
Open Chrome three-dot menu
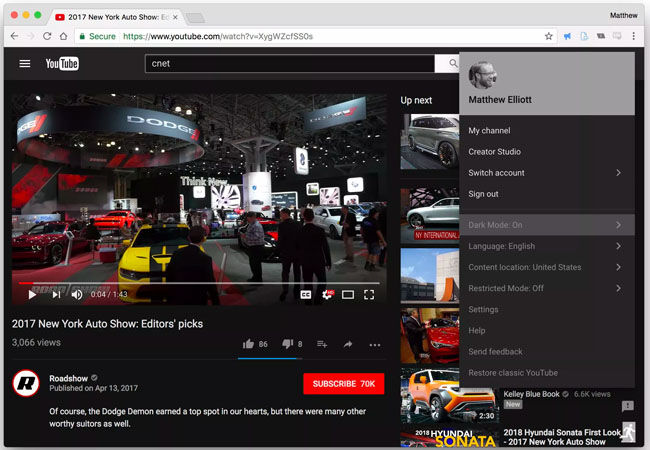[x=633, y=36]
